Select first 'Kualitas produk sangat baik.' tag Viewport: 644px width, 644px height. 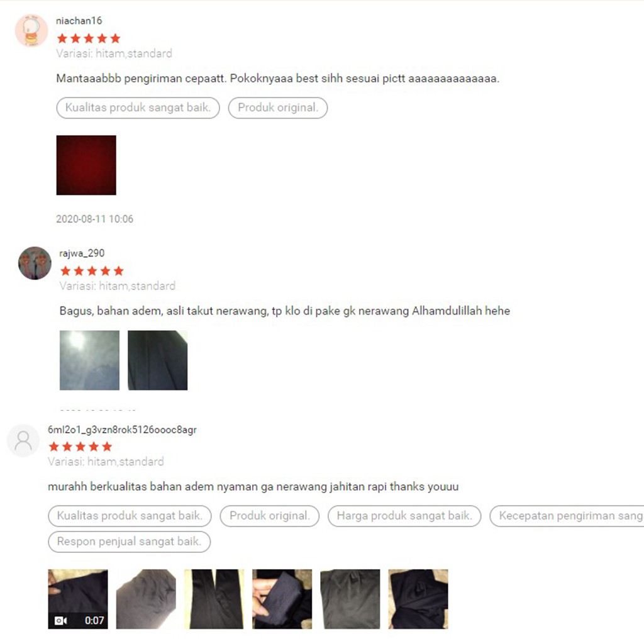point(138,108)
